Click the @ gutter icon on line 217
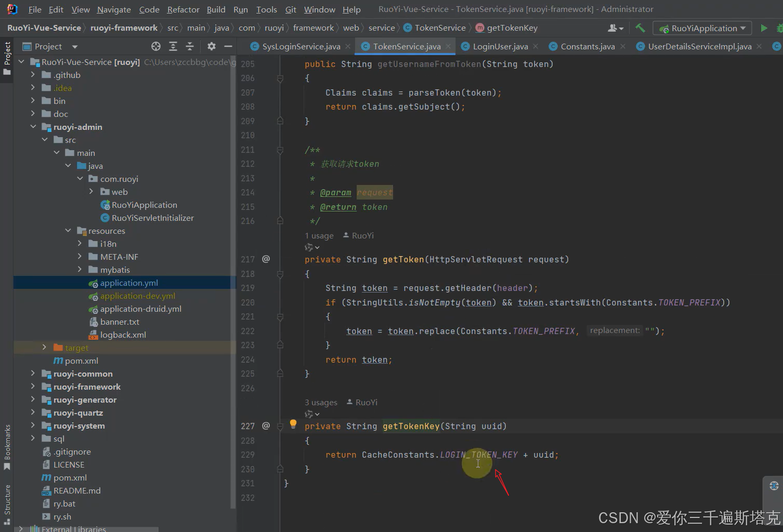 [x=266, y=259]
